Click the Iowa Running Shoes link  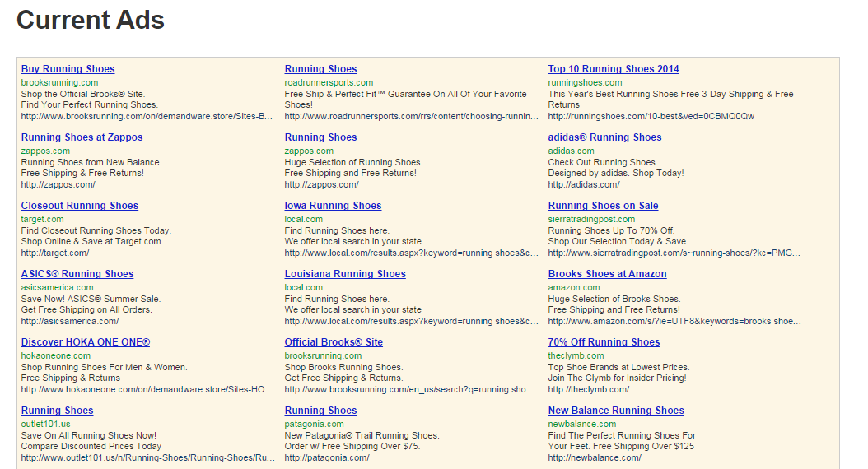(x=333, y=206)
